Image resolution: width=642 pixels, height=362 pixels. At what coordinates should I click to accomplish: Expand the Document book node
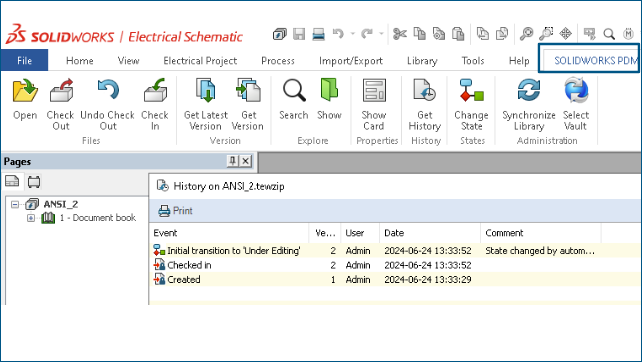(x=31, y=218)
